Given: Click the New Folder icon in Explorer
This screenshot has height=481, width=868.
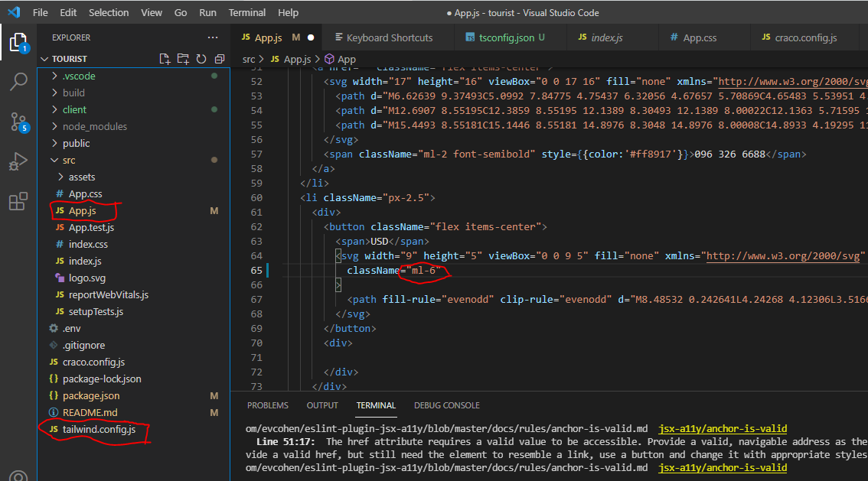Looking at the screenshot, I should (x=182, y=59).
